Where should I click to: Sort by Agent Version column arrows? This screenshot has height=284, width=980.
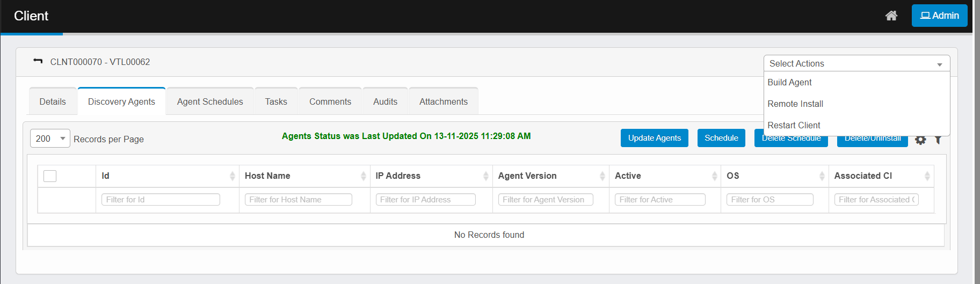602,176
